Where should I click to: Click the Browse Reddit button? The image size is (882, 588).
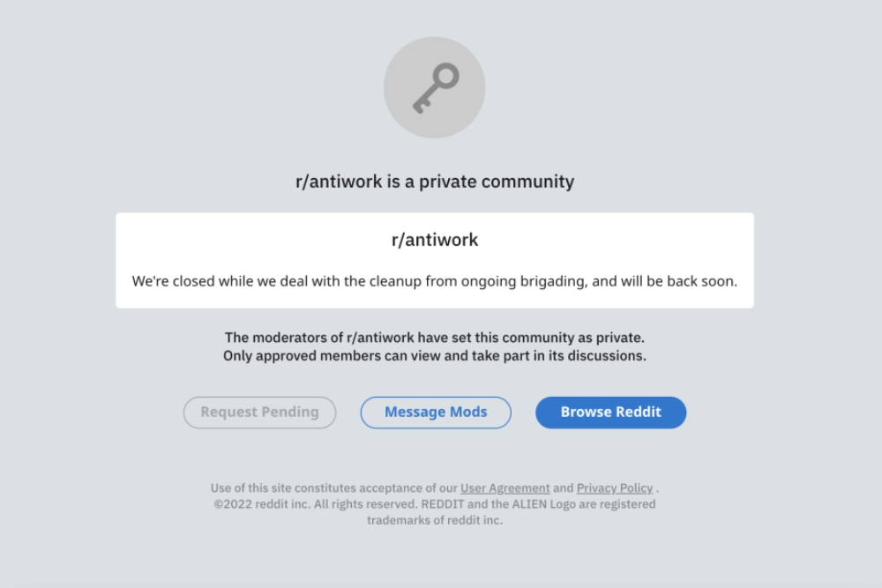(610, 412)
